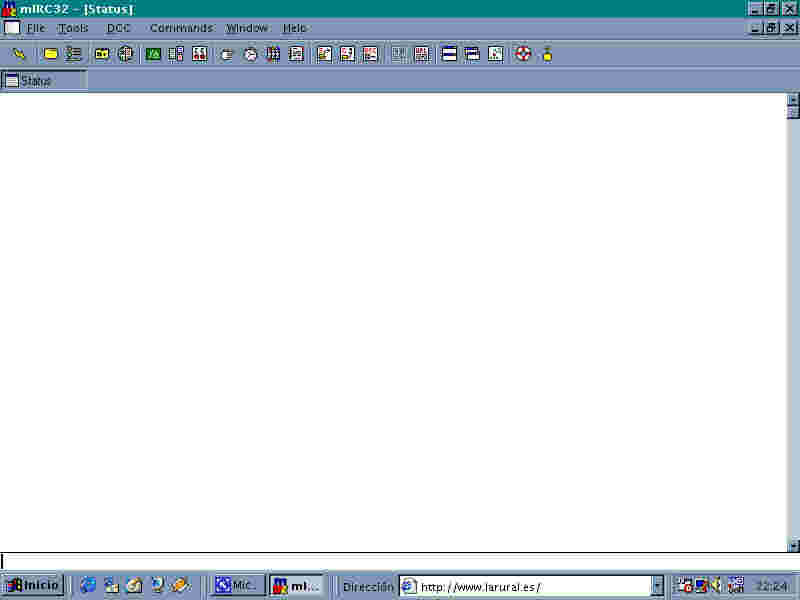
Task: Open the File menu
Action: click(36, 28)
